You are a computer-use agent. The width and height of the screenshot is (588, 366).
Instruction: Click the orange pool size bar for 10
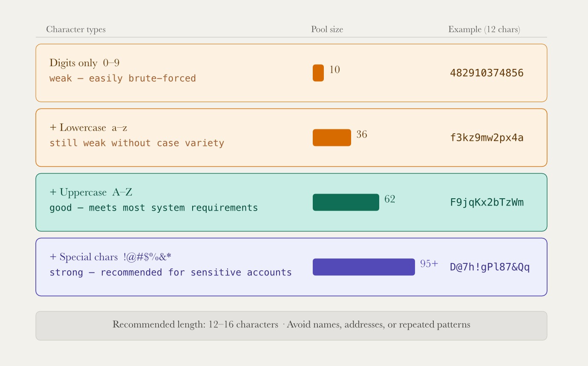[x=318, y=73]
